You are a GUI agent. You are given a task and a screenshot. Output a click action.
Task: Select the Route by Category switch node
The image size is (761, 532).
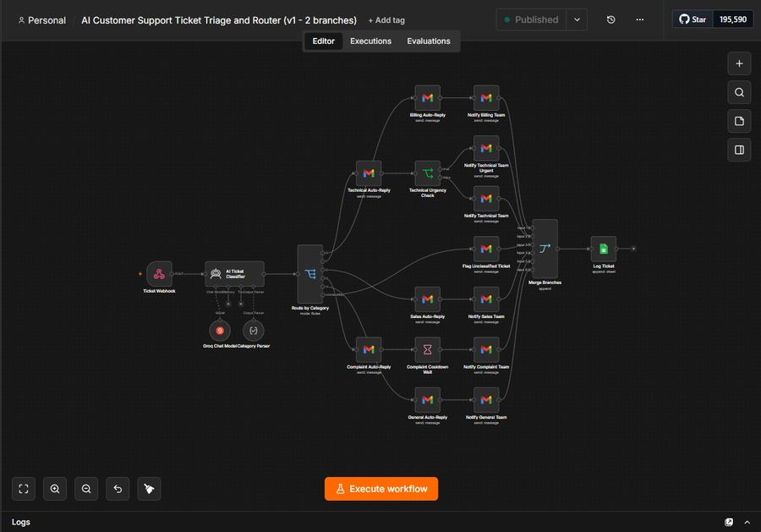(x=310, y=274)
